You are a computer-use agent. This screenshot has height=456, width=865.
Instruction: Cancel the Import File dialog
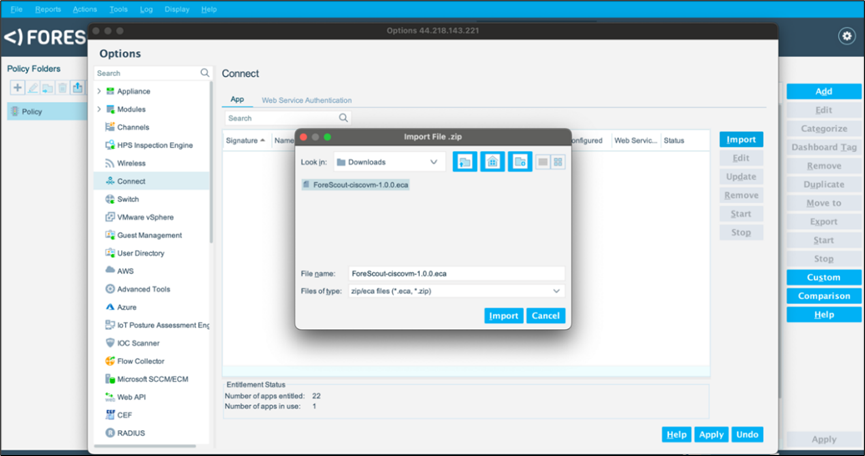(546, 316)
